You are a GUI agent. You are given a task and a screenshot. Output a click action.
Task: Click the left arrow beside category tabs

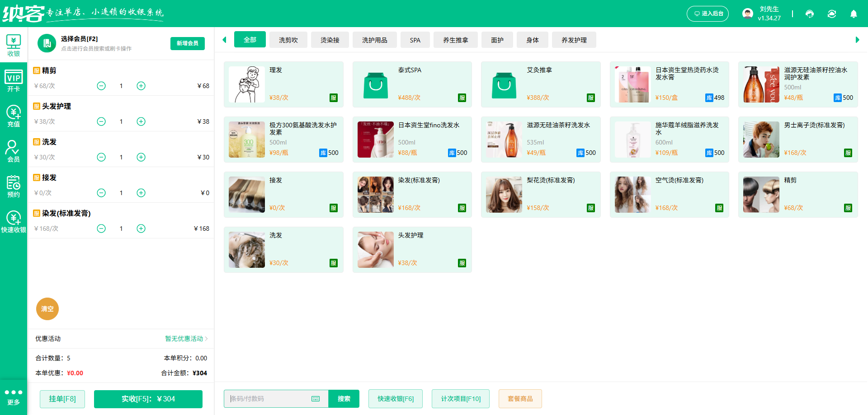[x=225, y=40]
